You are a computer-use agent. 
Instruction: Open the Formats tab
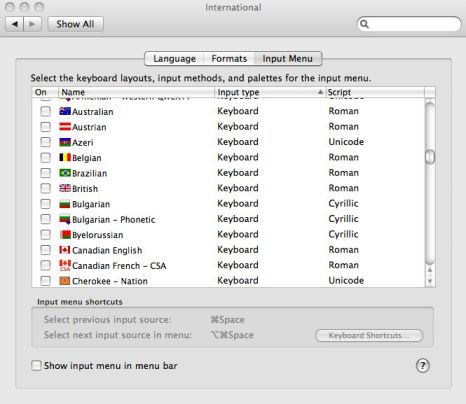229,59
